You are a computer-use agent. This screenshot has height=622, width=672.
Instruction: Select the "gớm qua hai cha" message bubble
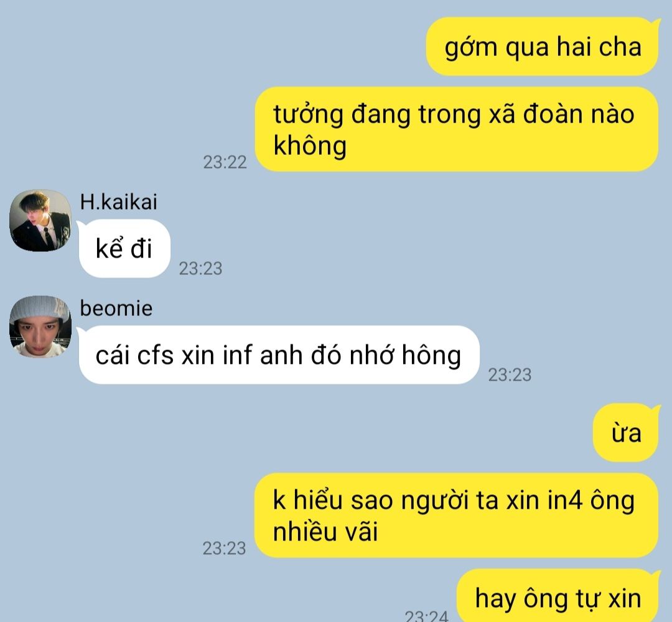(x=542, y=47)
